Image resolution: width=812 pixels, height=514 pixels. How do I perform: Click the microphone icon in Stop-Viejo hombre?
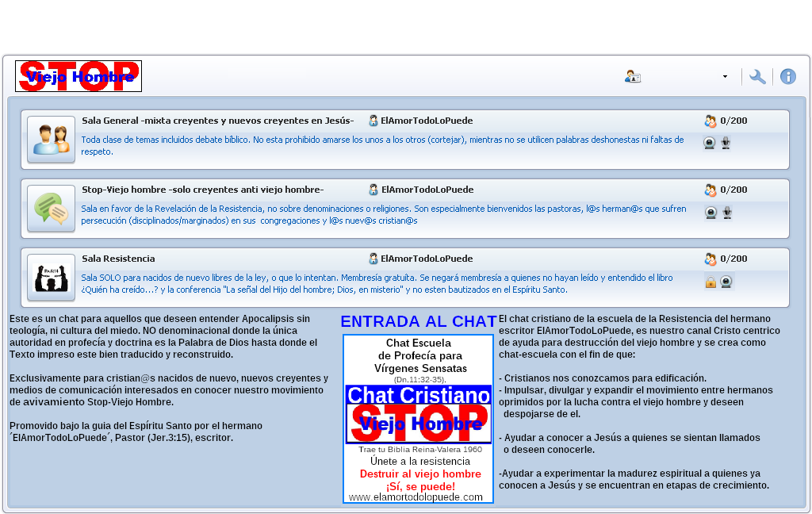pyautogui.click(x=727, y=213)
